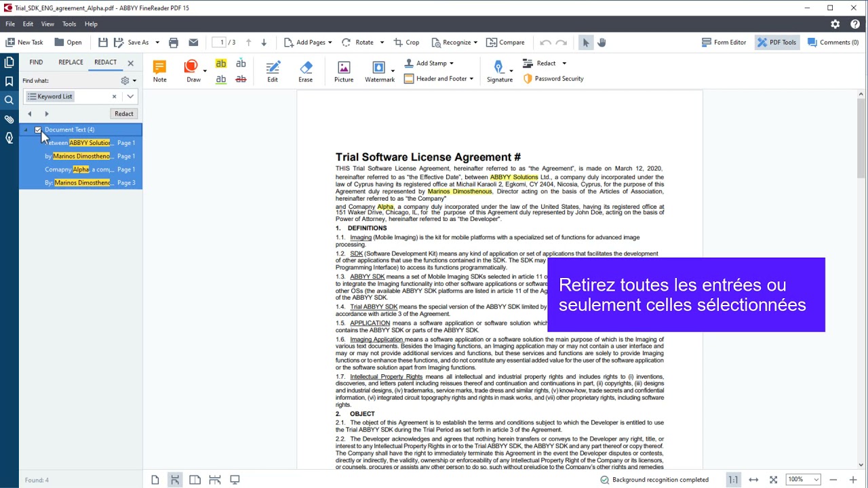Open the Tools menu
Viewport: 868px width, 488px height.
pos(69,24)
